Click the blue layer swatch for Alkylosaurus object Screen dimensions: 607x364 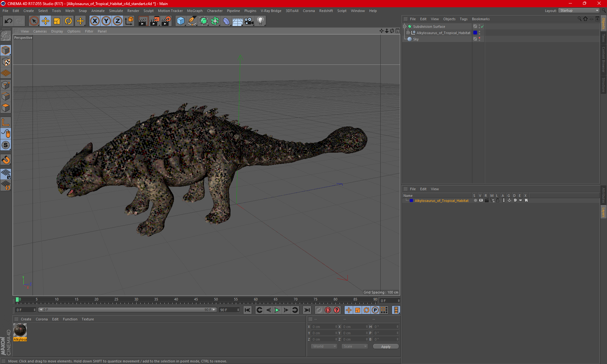click(x=475, y=33)
